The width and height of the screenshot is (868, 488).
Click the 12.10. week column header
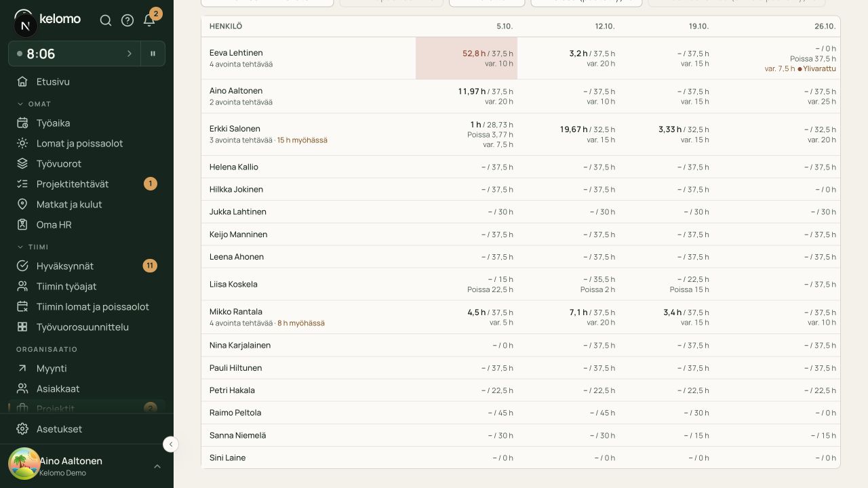(605, 26)
